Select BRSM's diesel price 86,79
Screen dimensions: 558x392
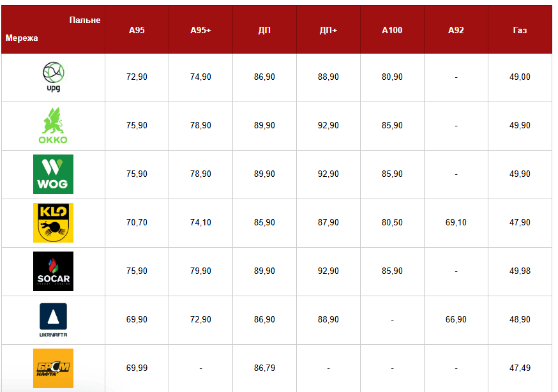coord(264,368)
